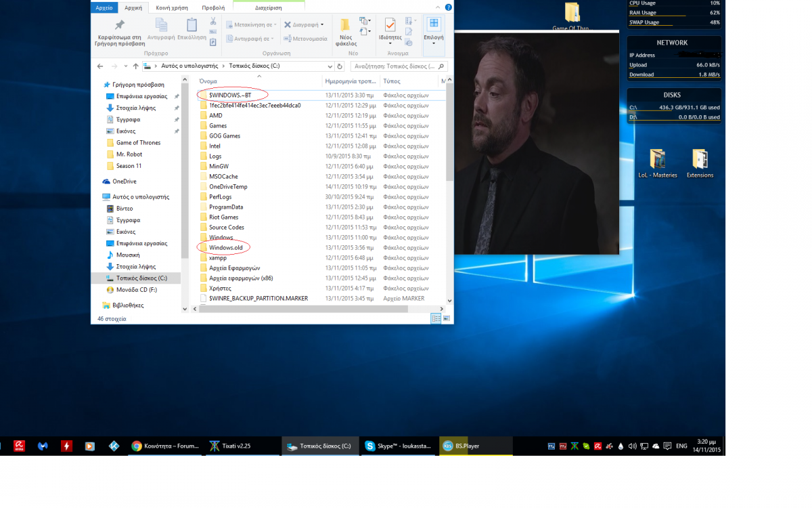Open the Explorer Help question mark icon
This screenshot has width=812, height=508.
pyautogui.click(x=447, y=7)
